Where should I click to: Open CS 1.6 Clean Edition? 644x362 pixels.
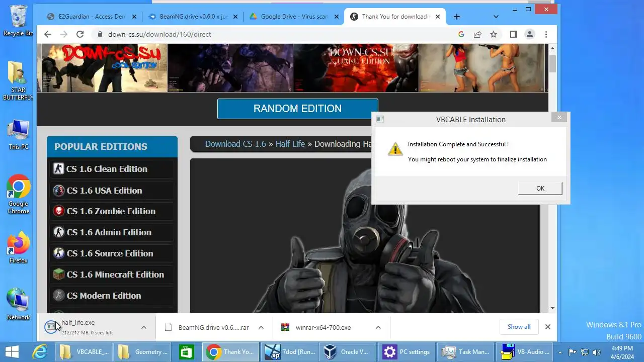coord(112,169)
